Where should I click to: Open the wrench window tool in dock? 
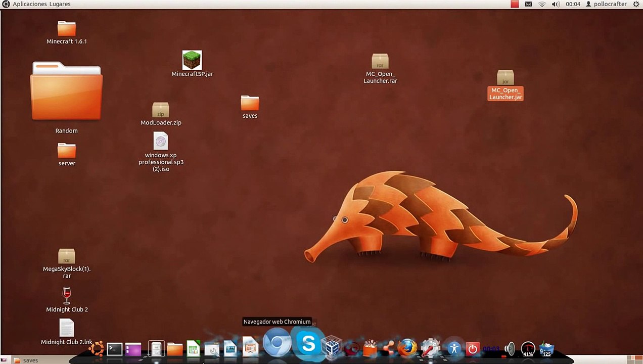coord(212,349)
